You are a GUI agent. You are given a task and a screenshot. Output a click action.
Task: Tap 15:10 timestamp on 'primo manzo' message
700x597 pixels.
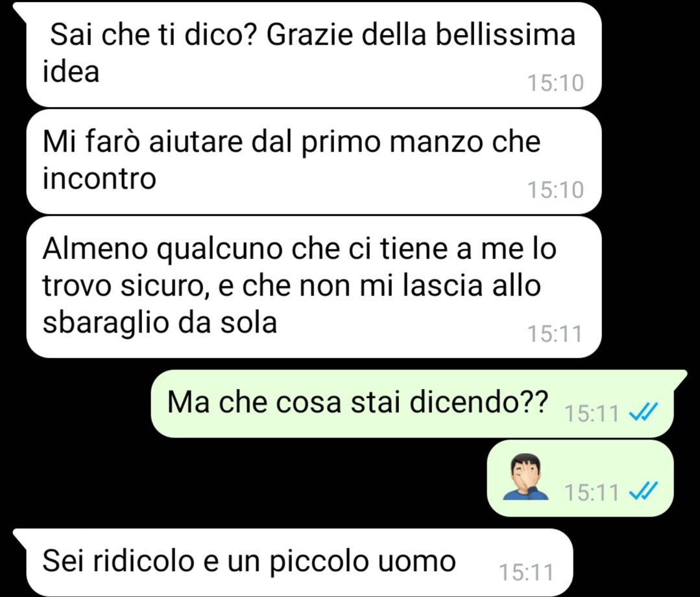pos(555,190)
